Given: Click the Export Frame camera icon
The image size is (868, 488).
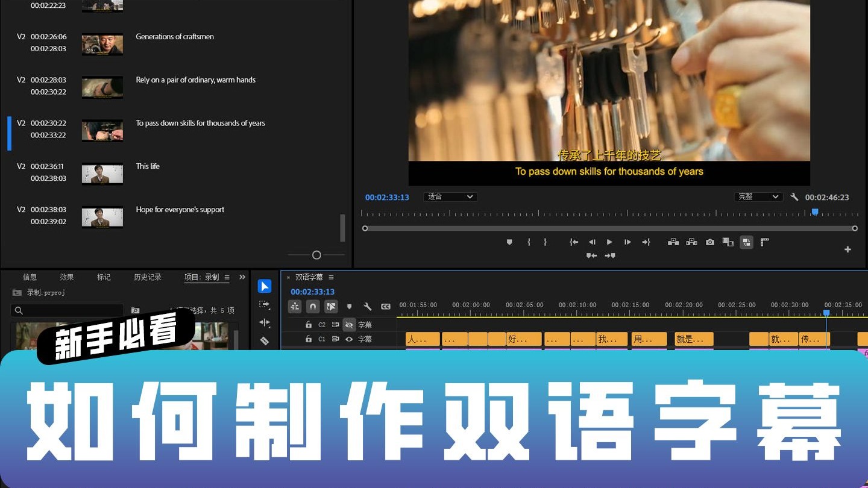Looking at the screenshot, I should click(709, 242).
